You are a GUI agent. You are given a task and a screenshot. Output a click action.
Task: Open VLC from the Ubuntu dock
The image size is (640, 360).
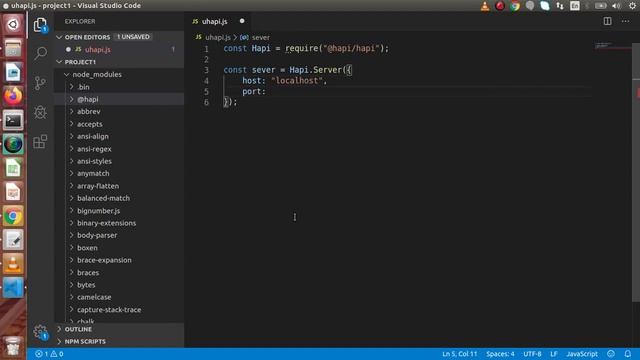click(13, 264)
